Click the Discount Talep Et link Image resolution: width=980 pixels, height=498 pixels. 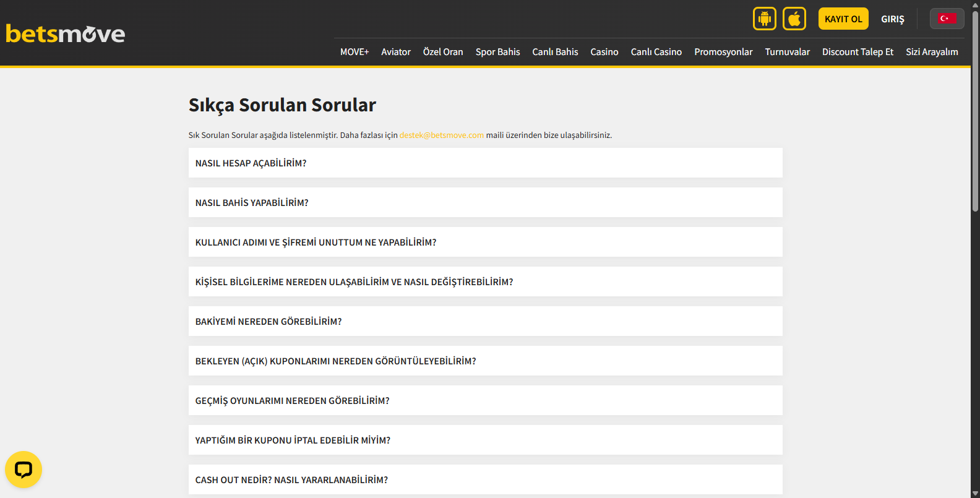point(858,52)
